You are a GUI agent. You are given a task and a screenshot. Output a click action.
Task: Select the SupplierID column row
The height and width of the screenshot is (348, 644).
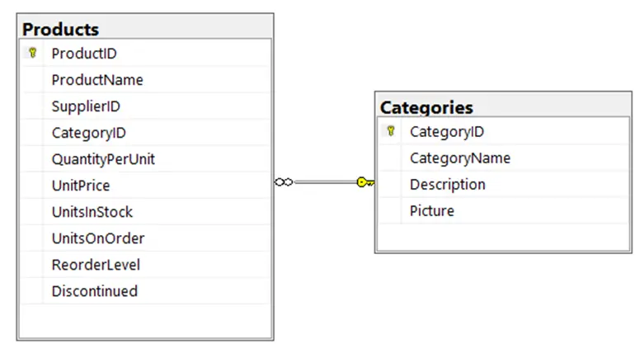pyautogui.click(x=146, y=106)
